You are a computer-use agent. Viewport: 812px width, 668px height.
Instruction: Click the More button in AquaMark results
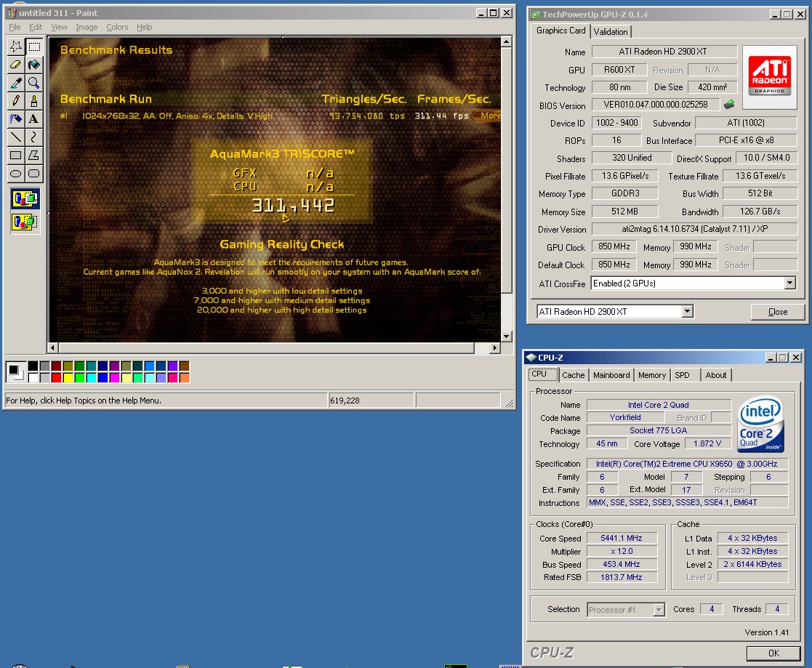coord(488,116)
